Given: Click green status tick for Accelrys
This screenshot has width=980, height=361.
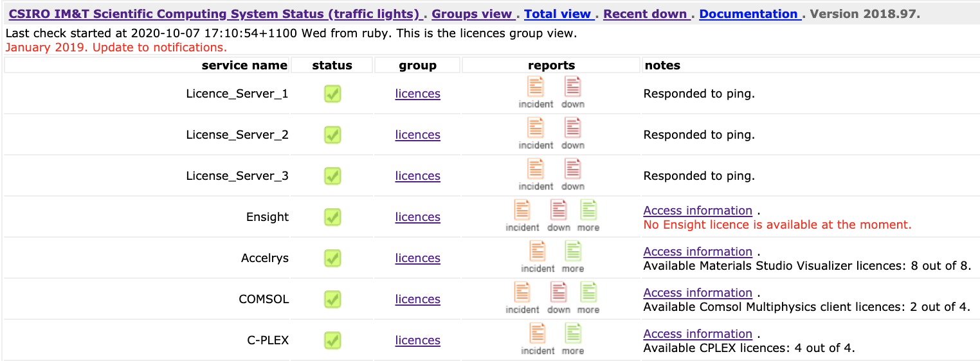Looking at the screenshot, I should (x=332, y=258).
